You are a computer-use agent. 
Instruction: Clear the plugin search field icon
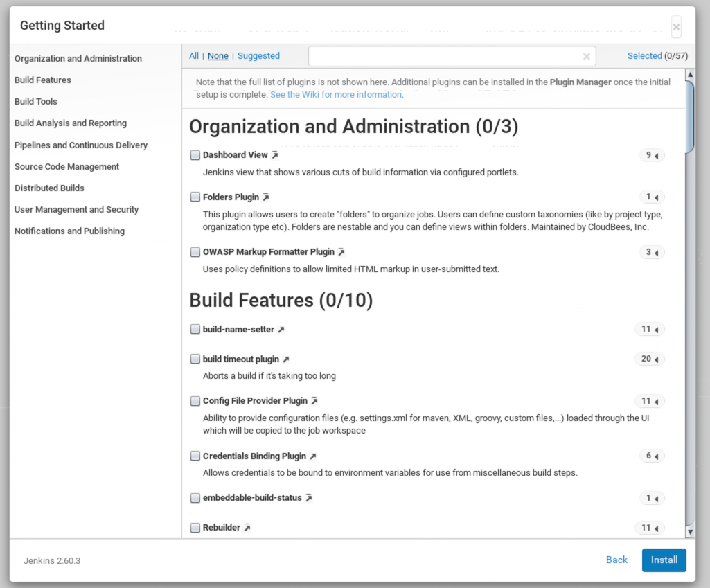click(x=587, y=56)
